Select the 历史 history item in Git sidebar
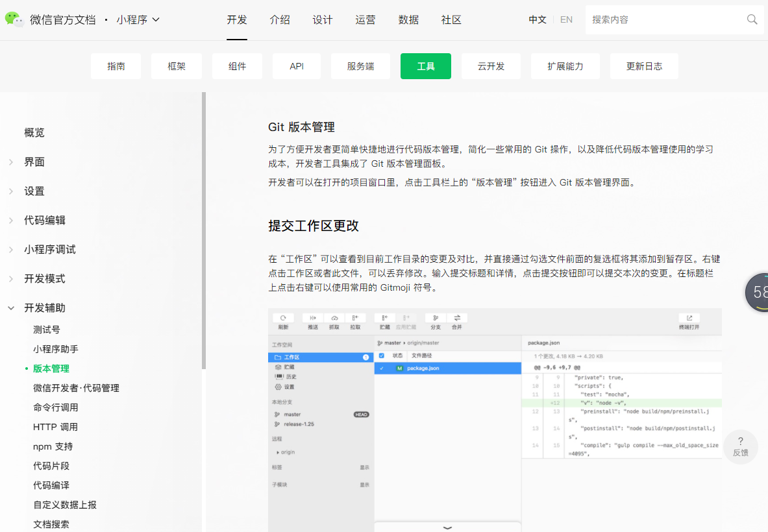Screen dimensions: 768x532 click(x=286, y=377)
